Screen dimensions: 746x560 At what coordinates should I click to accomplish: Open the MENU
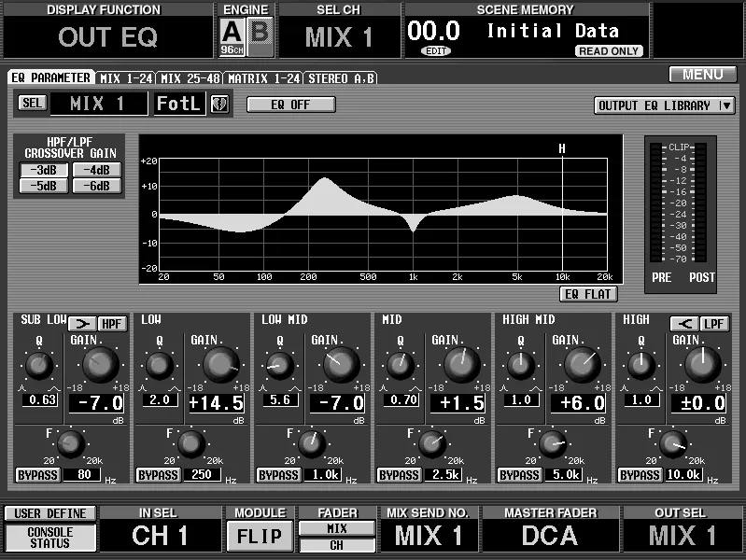click(703, 75)
